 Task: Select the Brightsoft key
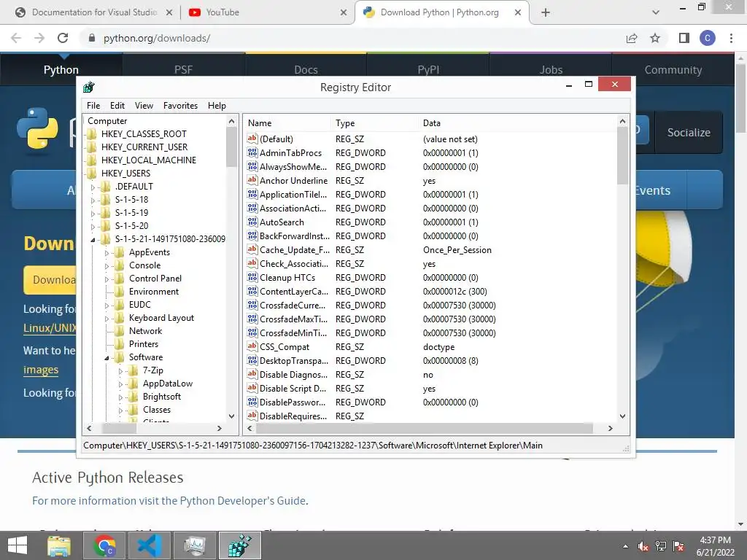(161, 397)
